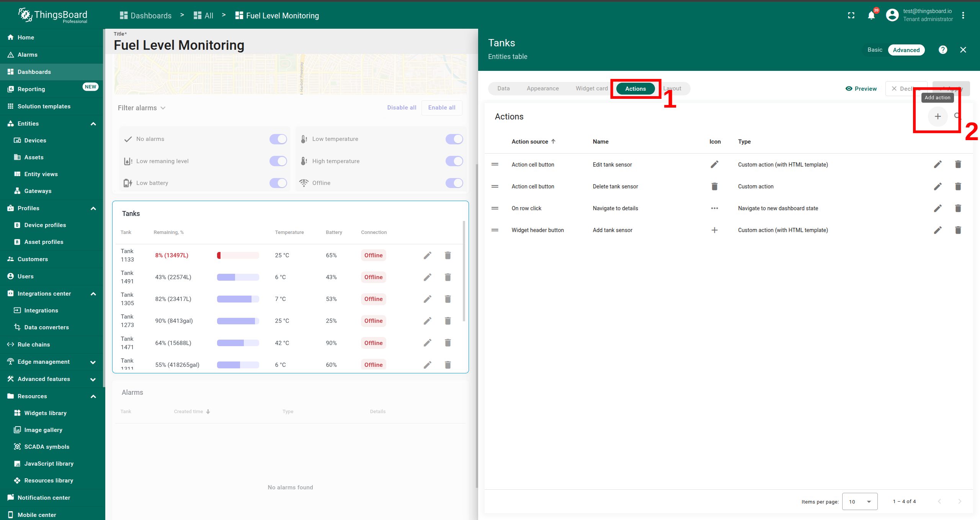Open the items per page dropdown

pyautogui.click(x=860, y=502)
